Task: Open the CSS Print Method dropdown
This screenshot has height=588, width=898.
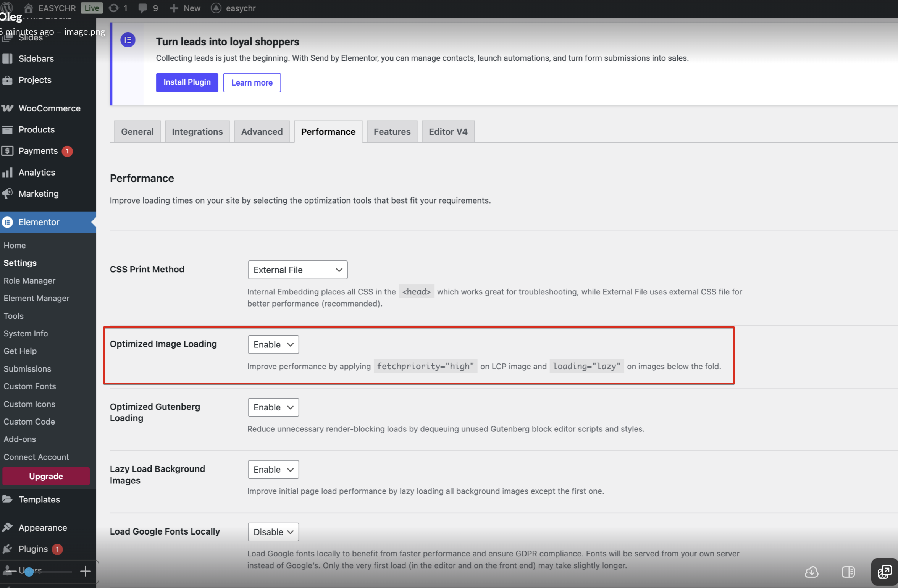Action: [297, 270]
